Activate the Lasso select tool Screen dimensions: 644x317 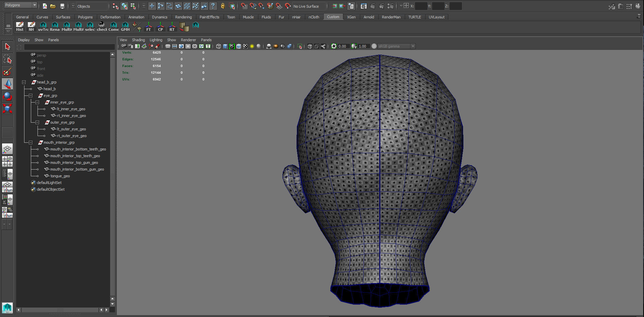point(7,59)
